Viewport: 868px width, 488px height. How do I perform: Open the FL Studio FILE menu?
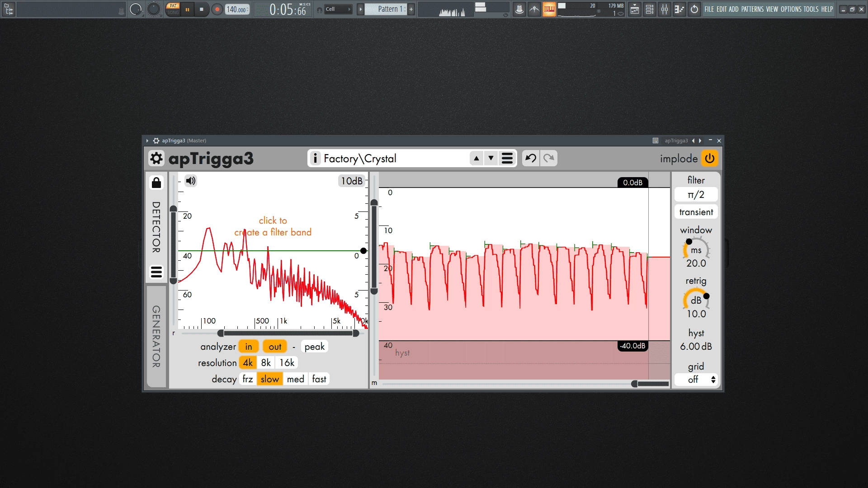tap(709, 9)
